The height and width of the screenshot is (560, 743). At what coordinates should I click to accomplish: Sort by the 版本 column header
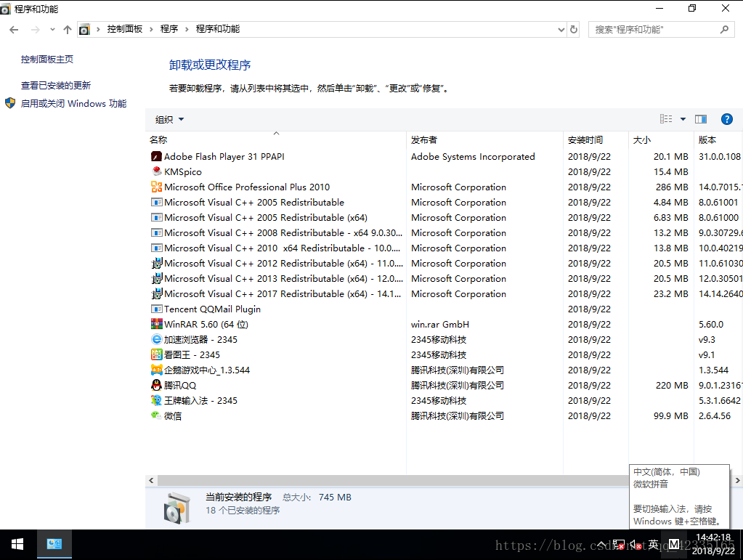click(x=718, y=139)
